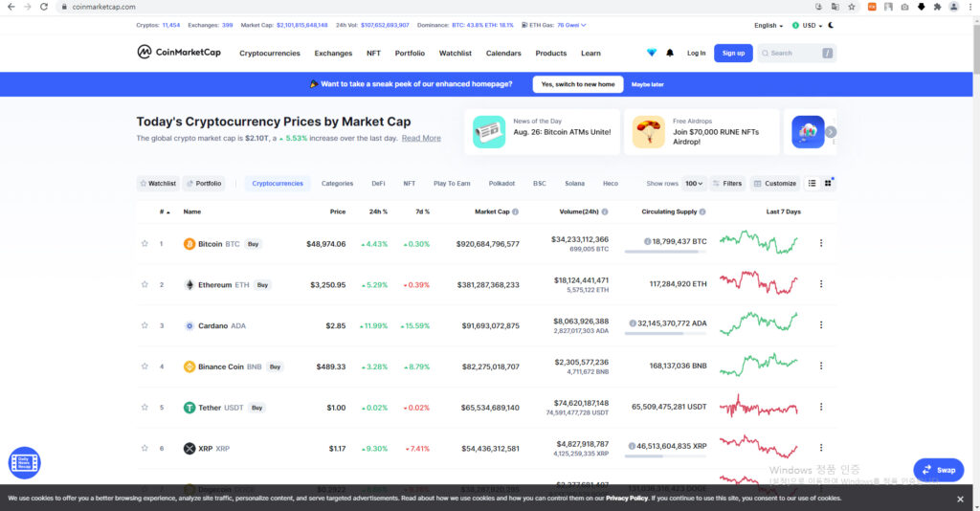Close the cookie notice bar

960,500
